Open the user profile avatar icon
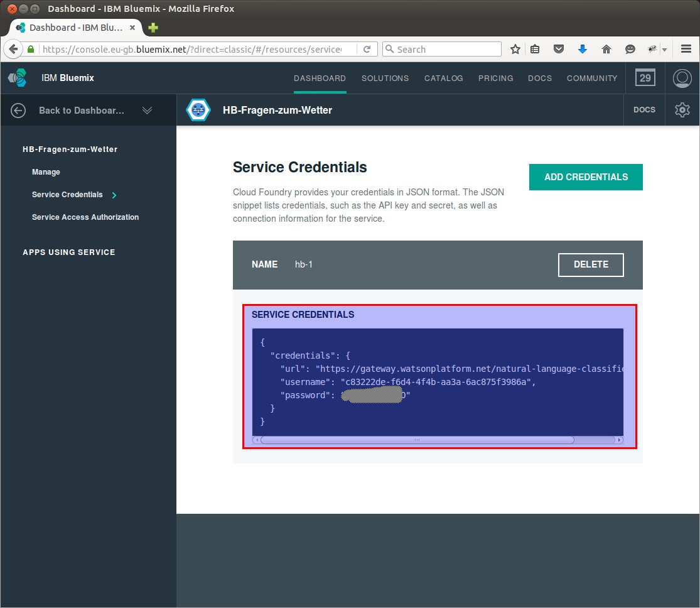This screenshot has width=700, height=608. [682, 78]
